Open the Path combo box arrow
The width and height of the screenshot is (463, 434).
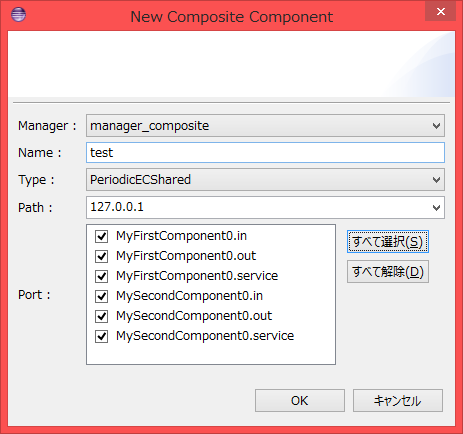436,208
